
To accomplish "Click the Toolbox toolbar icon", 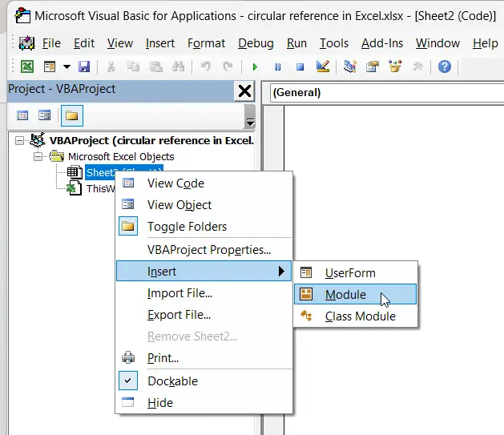I will [x=417, y=66].
